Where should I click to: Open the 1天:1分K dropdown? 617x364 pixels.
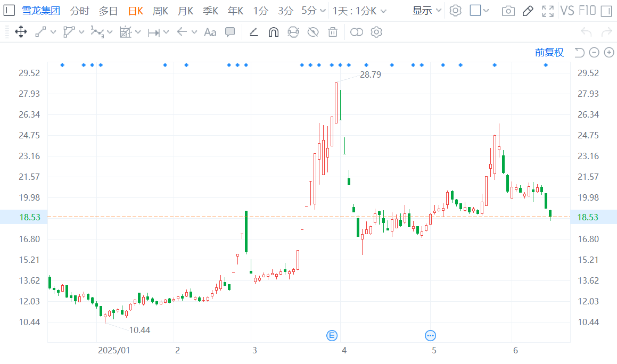(x=359, y=11)
